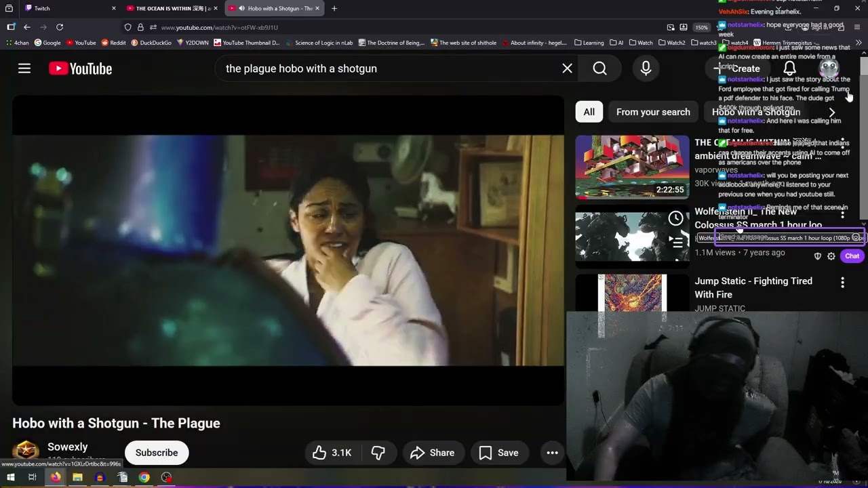The image size is (868, 488).
Task: Open Windows Start menu
Action: [x=10, y=477]
